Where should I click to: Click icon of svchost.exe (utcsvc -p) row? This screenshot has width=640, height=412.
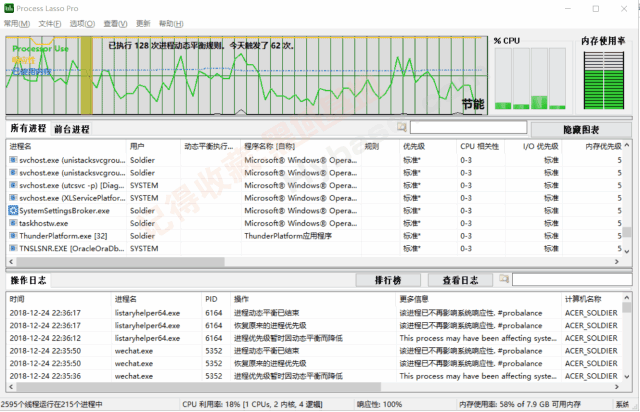point(13,185)
